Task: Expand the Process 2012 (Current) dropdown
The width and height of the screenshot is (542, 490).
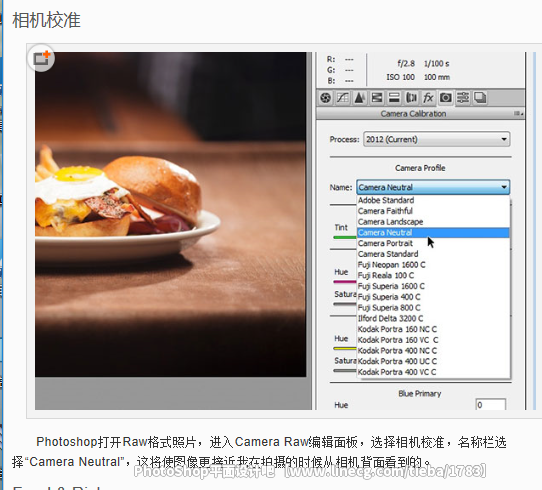Action: 437,139
